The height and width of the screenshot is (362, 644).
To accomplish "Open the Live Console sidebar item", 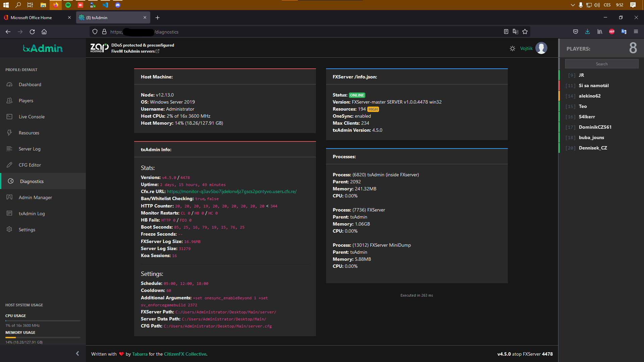I will pyautogui.click(x=32, y=117).
